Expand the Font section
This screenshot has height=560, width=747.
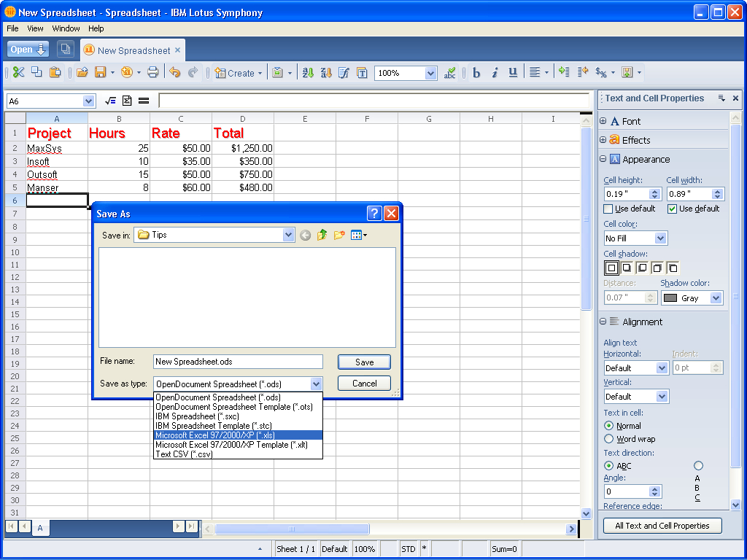(x=603, y=121)
